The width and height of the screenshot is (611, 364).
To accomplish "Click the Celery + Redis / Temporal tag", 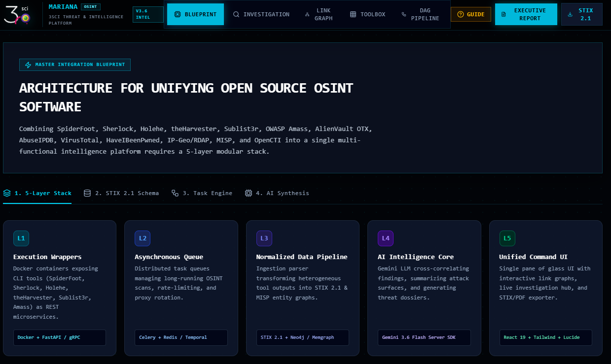I will 181,337.
